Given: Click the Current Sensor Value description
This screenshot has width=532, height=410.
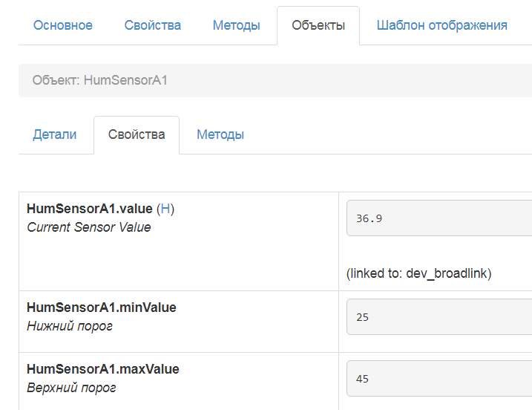Looking at the screenshot, I should click(x=88, y=227).
